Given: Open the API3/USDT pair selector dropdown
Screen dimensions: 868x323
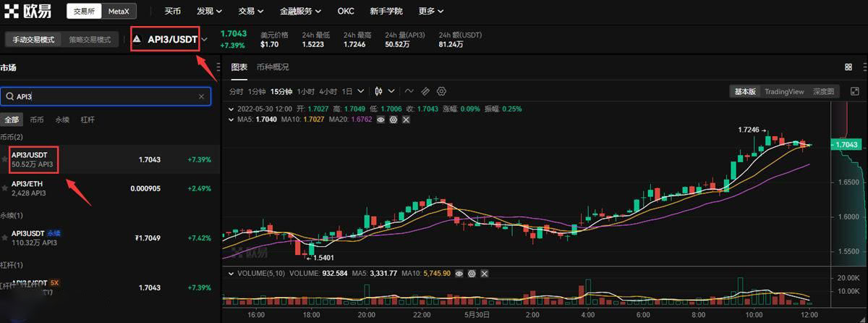Looking at the screenshot, I should click(205, 39).
